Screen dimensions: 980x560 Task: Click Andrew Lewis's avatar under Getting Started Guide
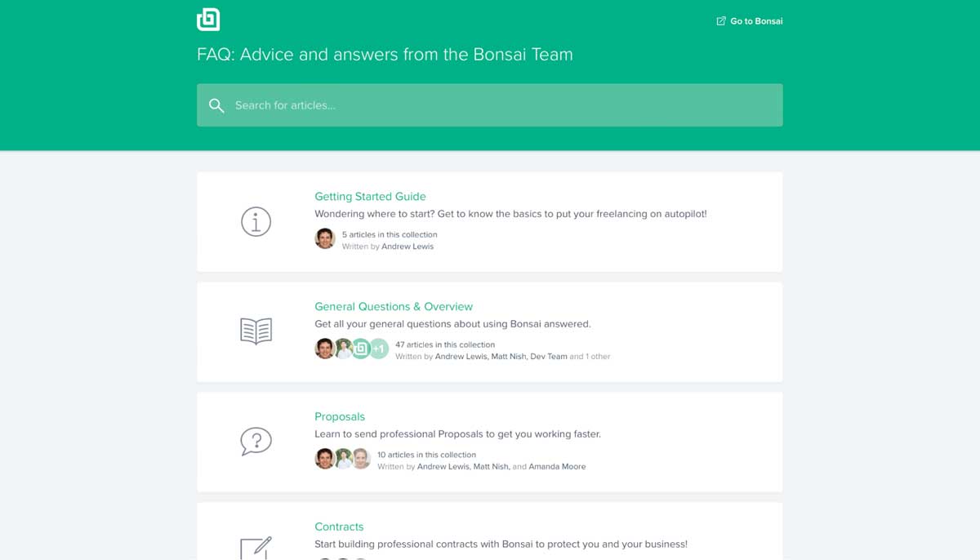point(323,238)
